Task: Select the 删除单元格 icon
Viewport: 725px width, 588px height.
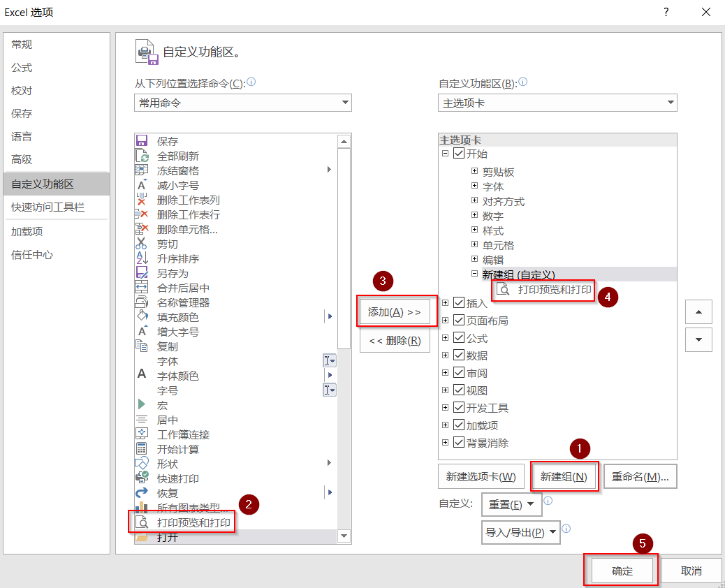Action: pyautogui.click(x=142, y=229)
